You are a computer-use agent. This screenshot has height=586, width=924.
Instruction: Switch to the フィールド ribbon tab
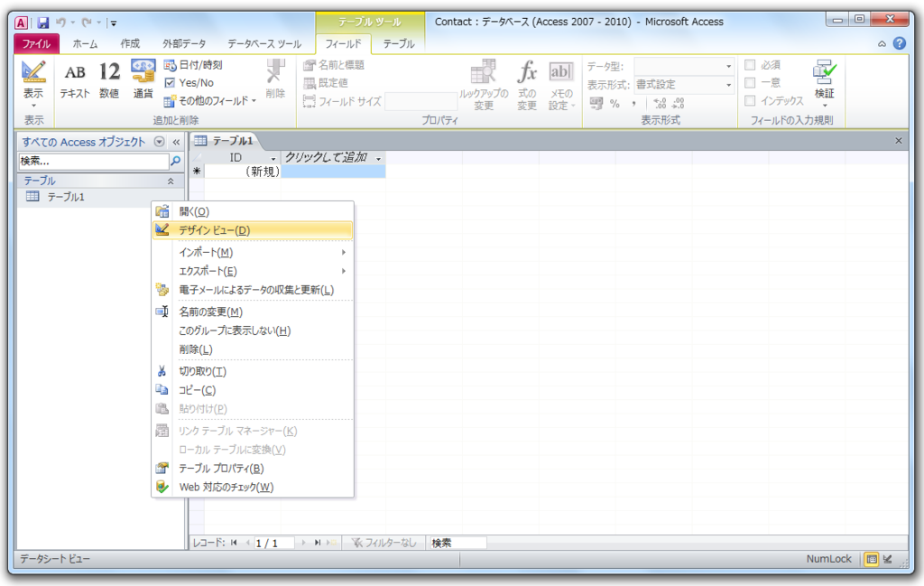tap(343, 43)
